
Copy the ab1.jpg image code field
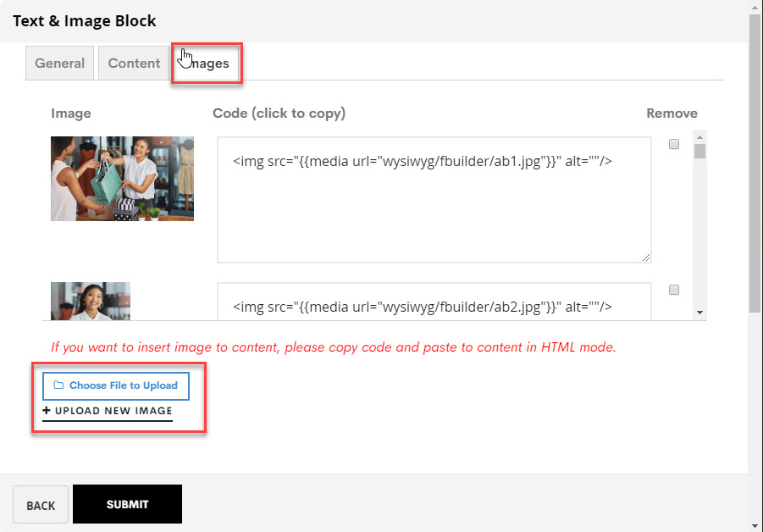tap(434, 200)
